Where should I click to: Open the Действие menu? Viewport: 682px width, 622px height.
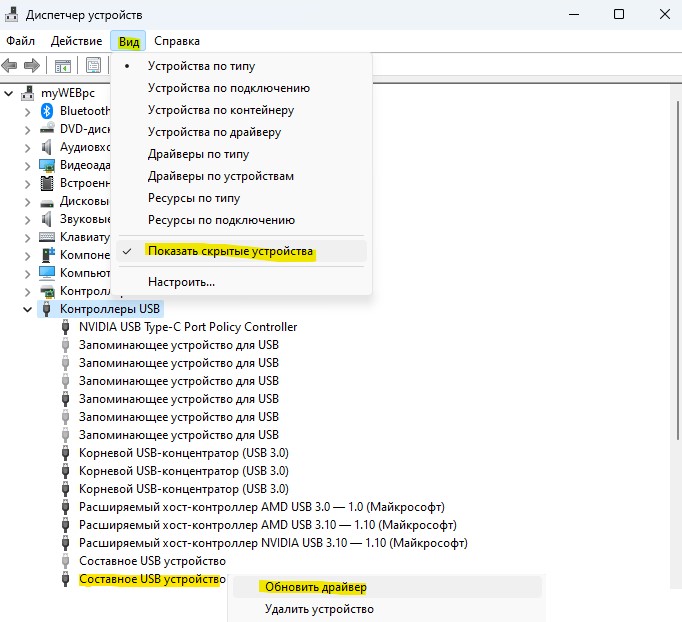tap(77, 41)
